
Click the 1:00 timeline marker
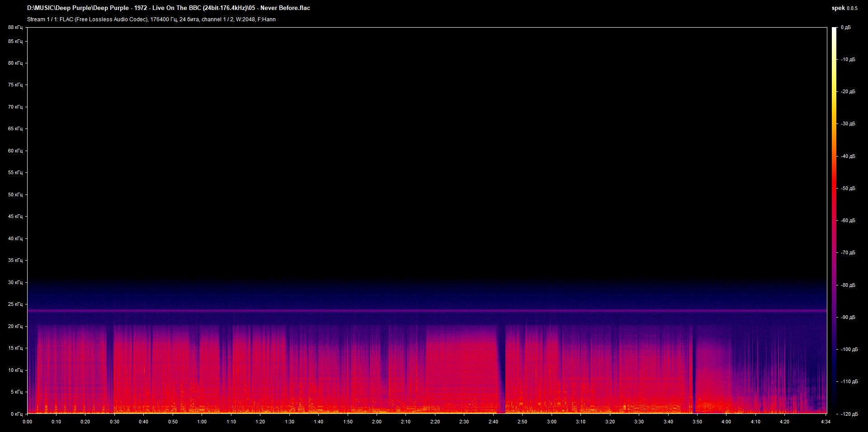[202, 422]
